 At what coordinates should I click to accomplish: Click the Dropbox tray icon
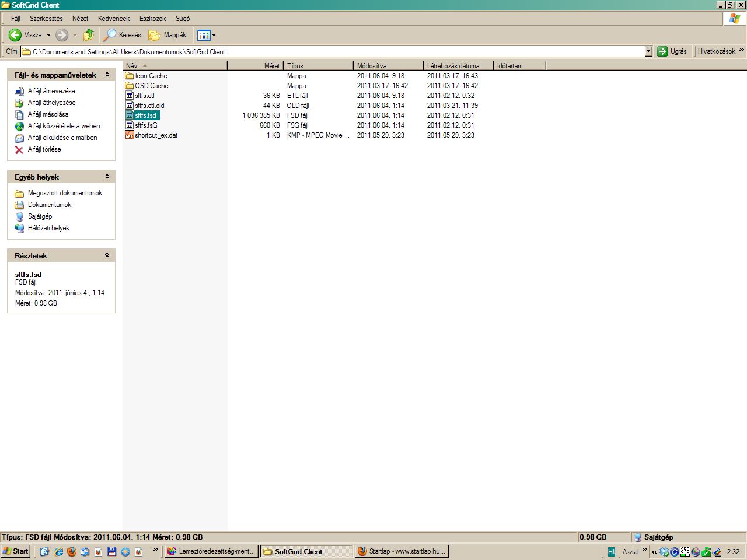pos(664,552)
